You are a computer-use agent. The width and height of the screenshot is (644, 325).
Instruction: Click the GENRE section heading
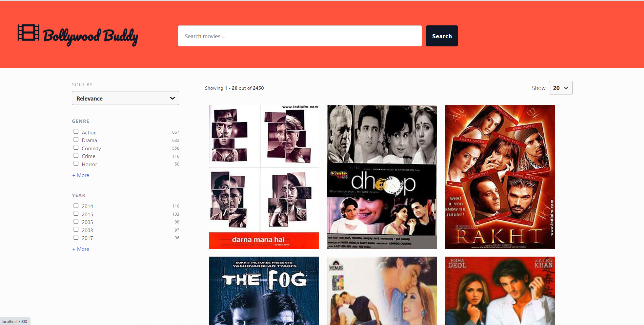pyautogui.click(x=81, y=121)
